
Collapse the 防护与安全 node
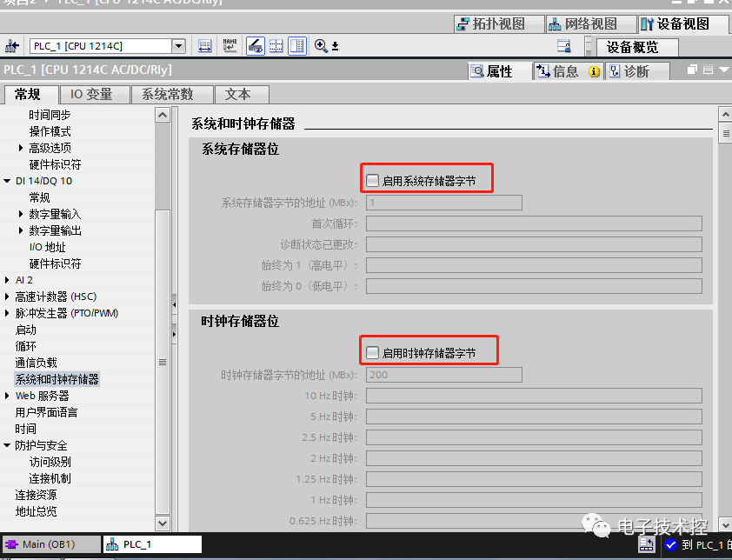click(x=7, y=445)
